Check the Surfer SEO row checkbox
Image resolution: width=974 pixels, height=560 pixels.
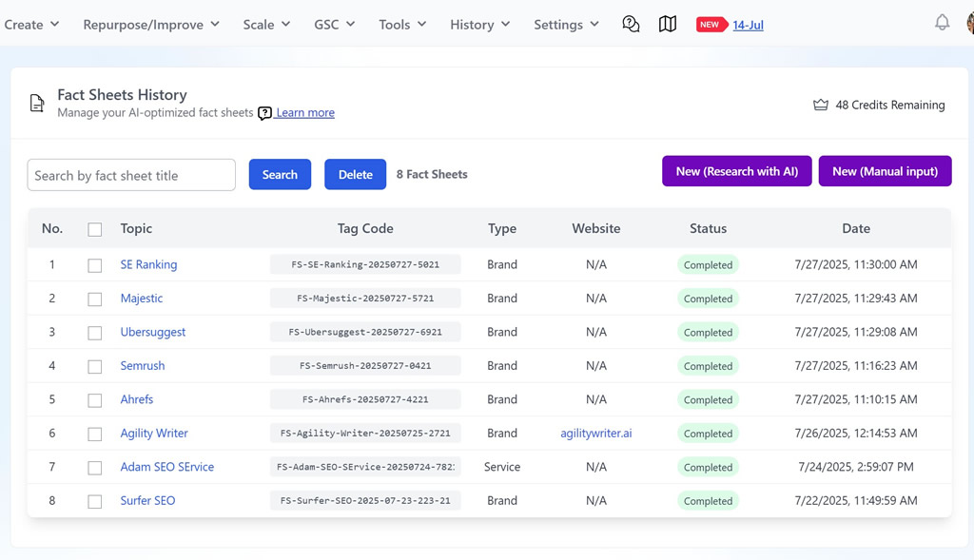tap(94, 502)
